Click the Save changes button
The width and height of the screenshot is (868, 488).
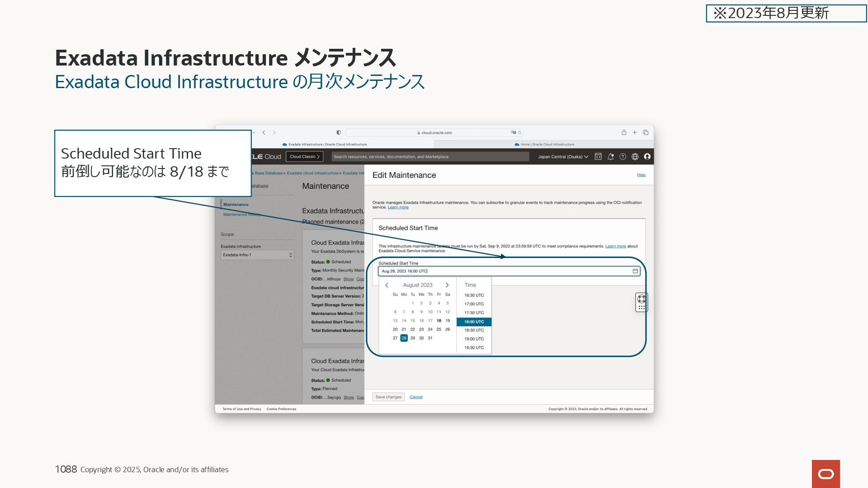point(388,397)
